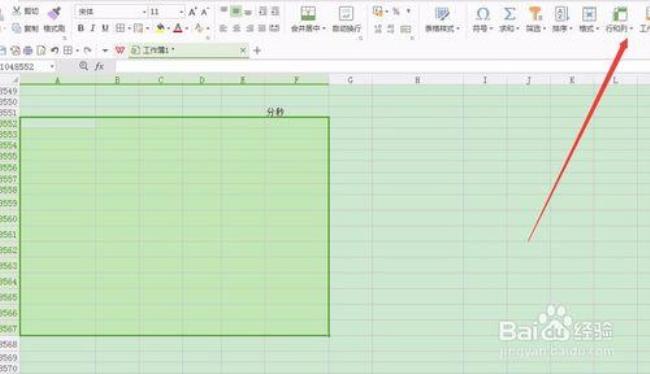The width and height of the screenshot is (650, 374).
Task: Click the Filter funnel icon
Action: click(x=535, y=14)
